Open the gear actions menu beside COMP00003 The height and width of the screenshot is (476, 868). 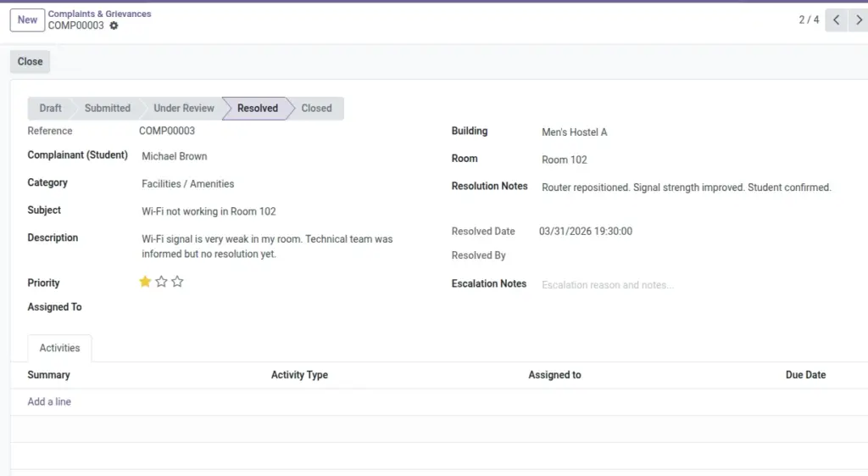click(114, 25)
